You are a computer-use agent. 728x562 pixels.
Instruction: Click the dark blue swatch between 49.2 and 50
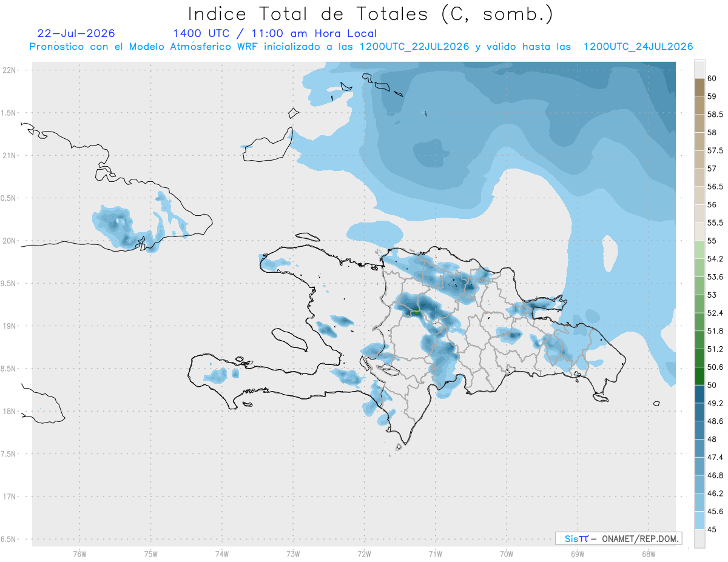[x=699, y=394]
